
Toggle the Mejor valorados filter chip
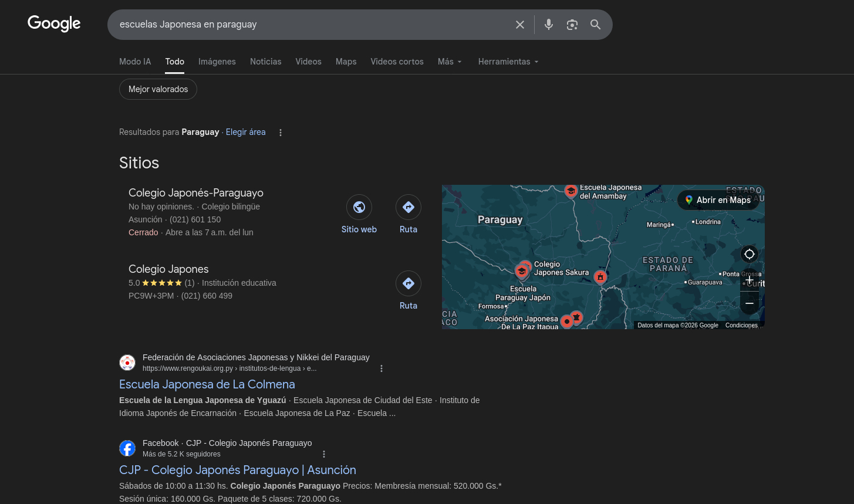(x=158, y=89)
